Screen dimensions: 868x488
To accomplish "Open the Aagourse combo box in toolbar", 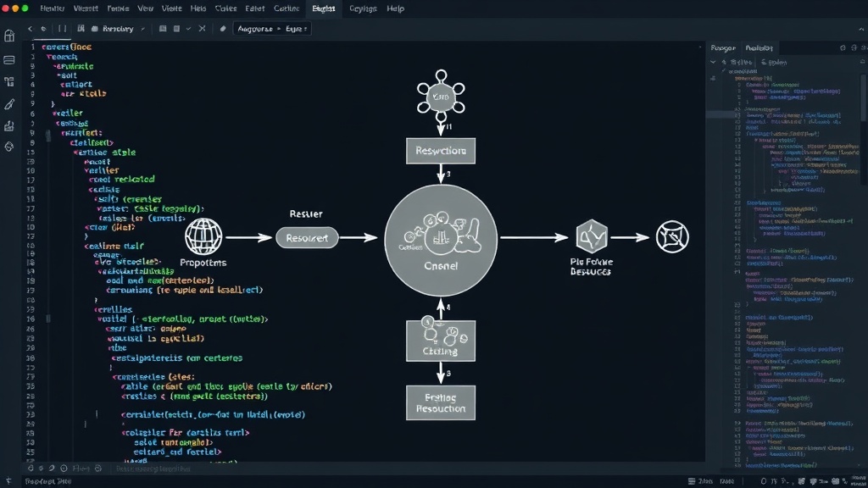I will (x=272, y=29).
